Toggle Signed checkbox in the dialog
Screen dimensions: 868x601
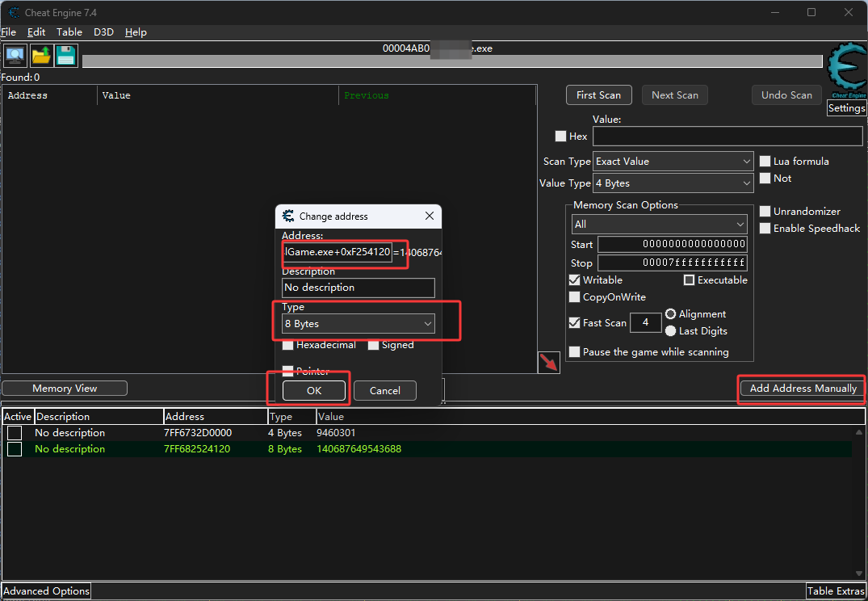point(373,345)
